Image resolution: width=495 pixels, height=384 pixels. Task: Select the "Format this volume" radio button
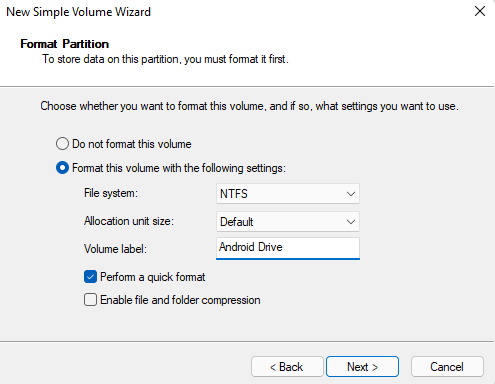click(62, 168)
